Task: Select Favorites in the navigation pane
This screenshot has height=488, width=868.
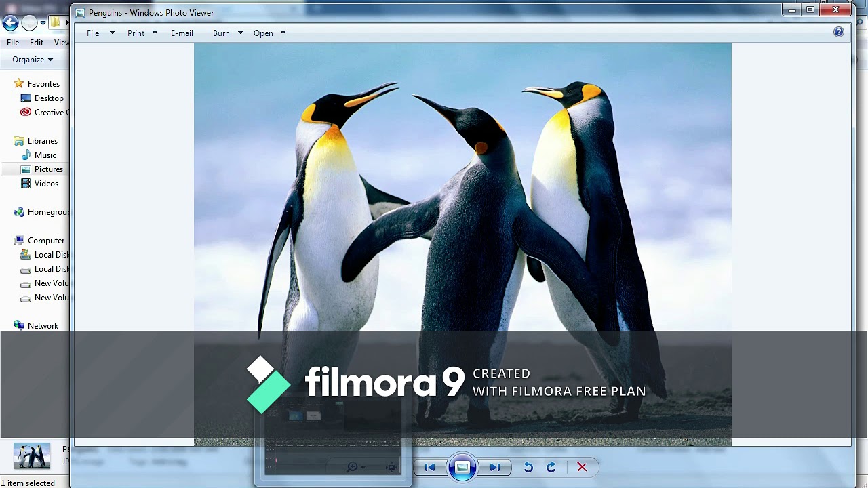Action: click(43, 84)
